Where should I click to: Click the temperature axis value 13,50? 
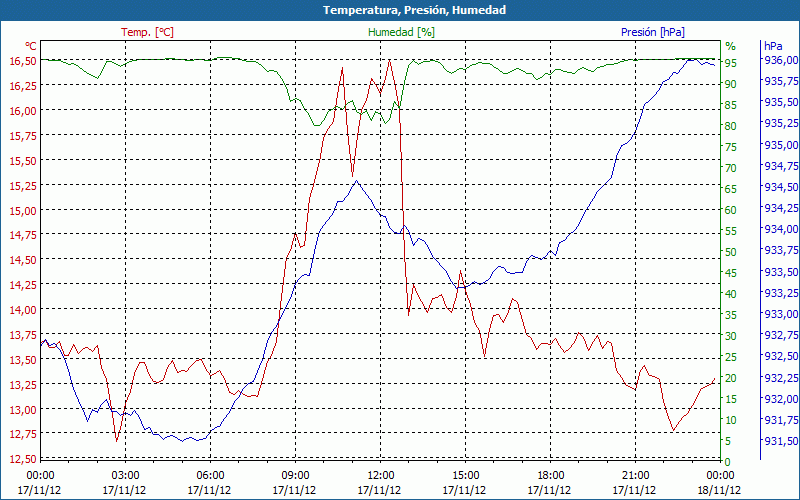[x=23, y=360]
